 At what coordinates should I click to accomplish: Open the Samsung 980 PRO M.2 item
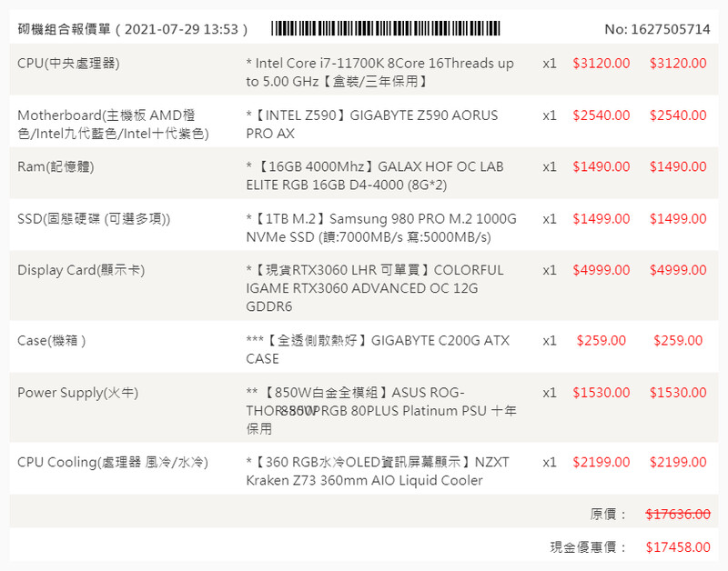pyautogui.click(x=379, y=228)
